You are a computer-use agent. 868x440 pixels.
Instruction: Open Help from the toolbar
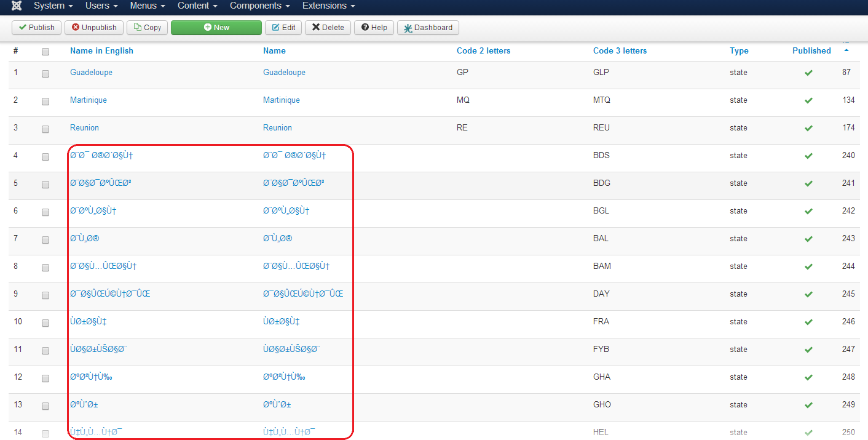[x=374, y=28]
